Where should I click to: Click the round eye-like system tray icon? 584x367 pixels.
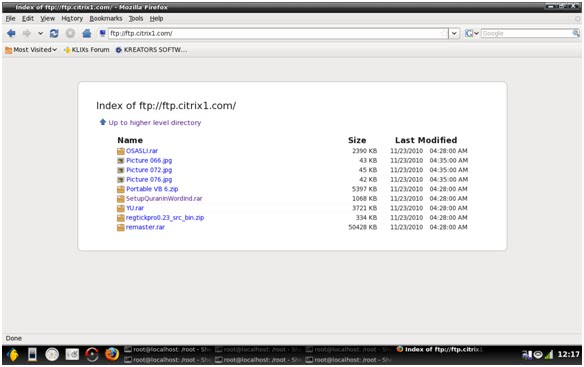point(538,355)
